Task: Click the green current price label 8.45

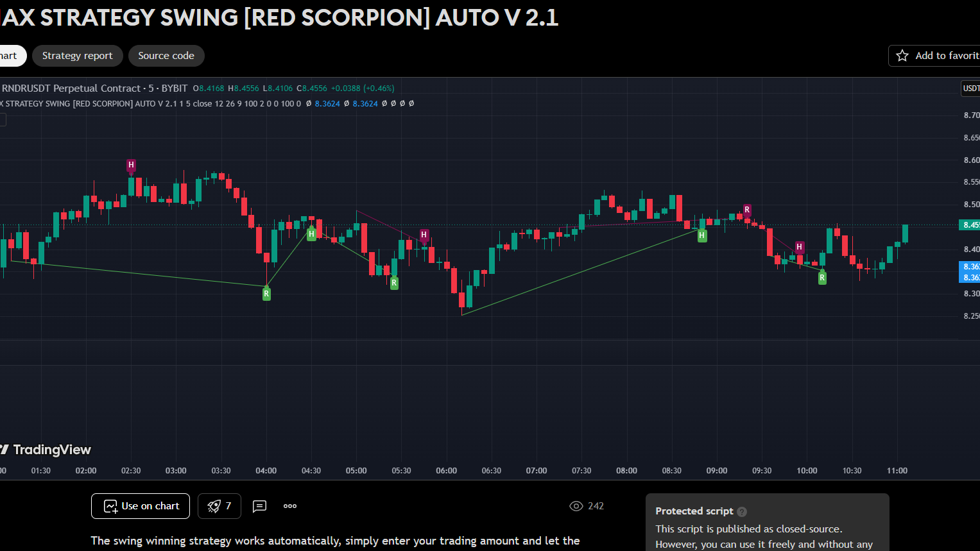Action: 969,225
